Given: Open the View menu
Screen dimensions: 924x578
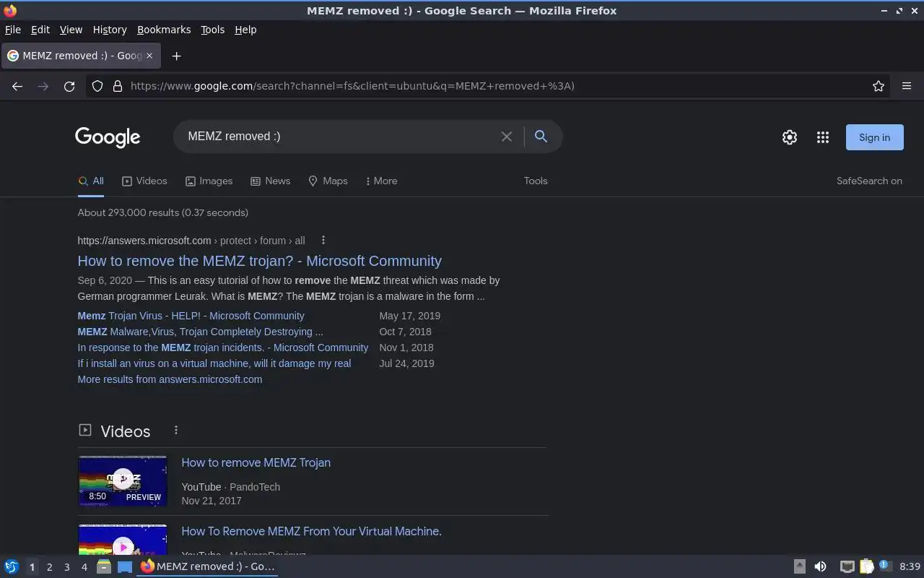Looking at the screenshot, I should 71,30.
